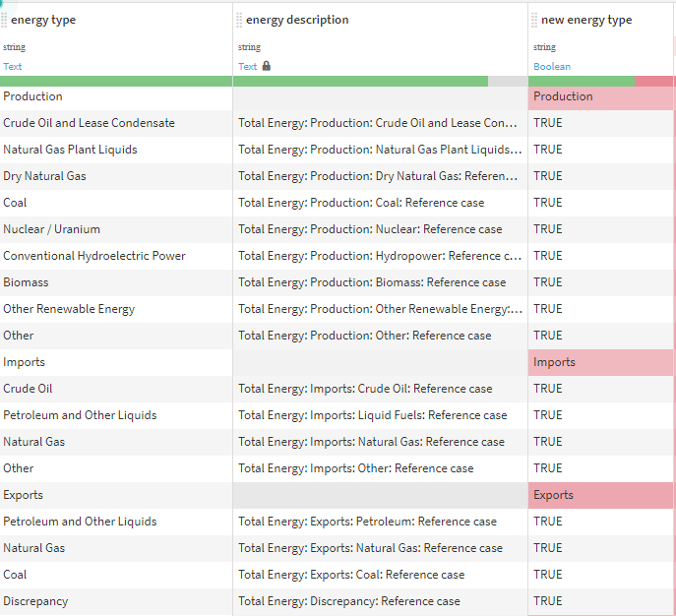Image resolution: width=676 pixels, height=616 pixels.
Task: Select the Crude Oil imports energy type cell
Action: pos(116,389)
